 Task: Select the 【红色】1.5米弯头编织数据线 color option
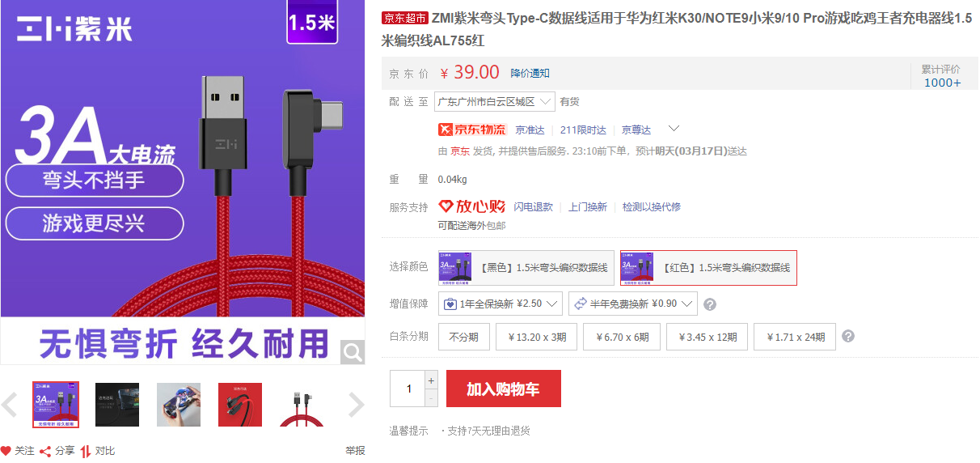tap(708, 267)
